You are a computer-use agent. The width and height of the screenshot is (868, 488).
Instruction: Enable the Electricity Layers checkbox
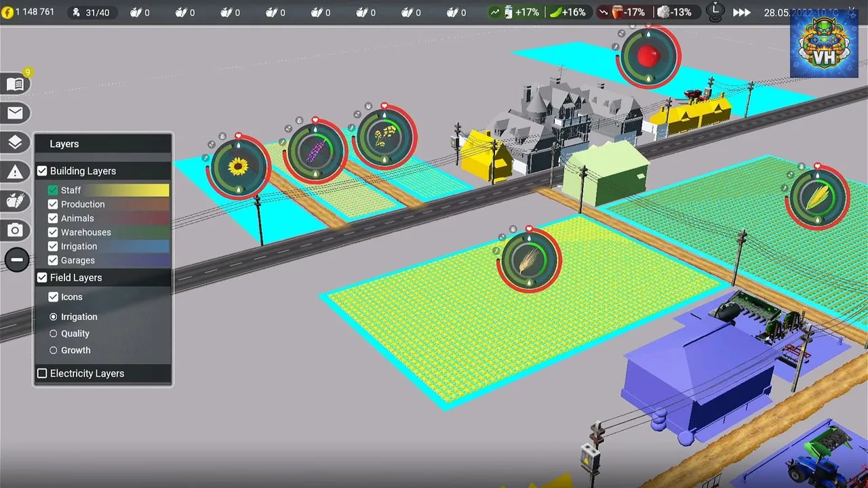(x=42, y=373)
